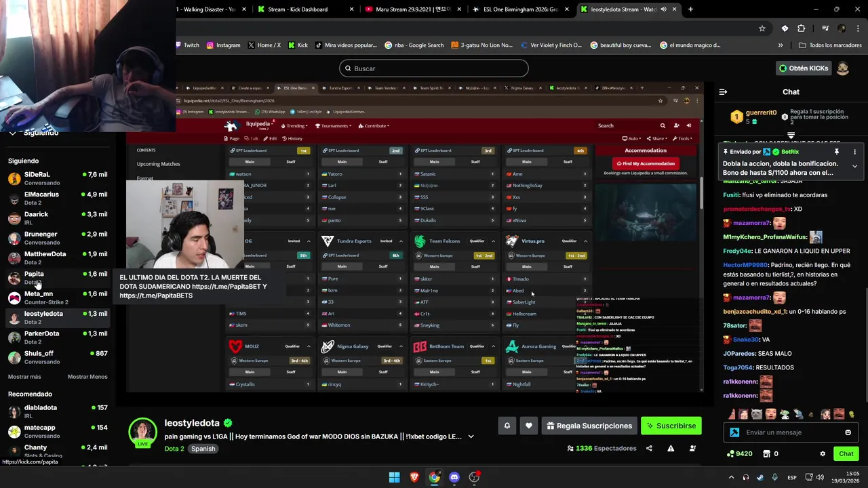Open the browser profile icon in toolbar
868x488 pixels.
click(x=842, y=28)
